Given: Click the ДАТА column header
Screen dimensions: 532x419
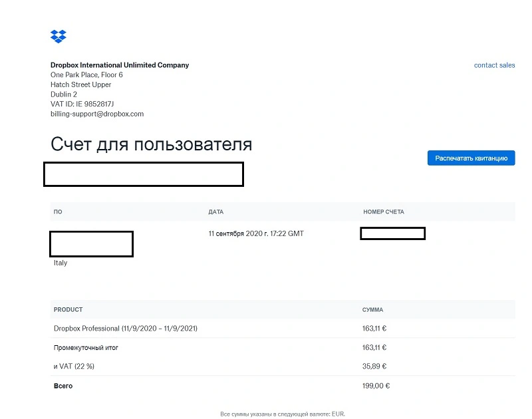Looking at the screenshot, I should (x=215, y=211).
